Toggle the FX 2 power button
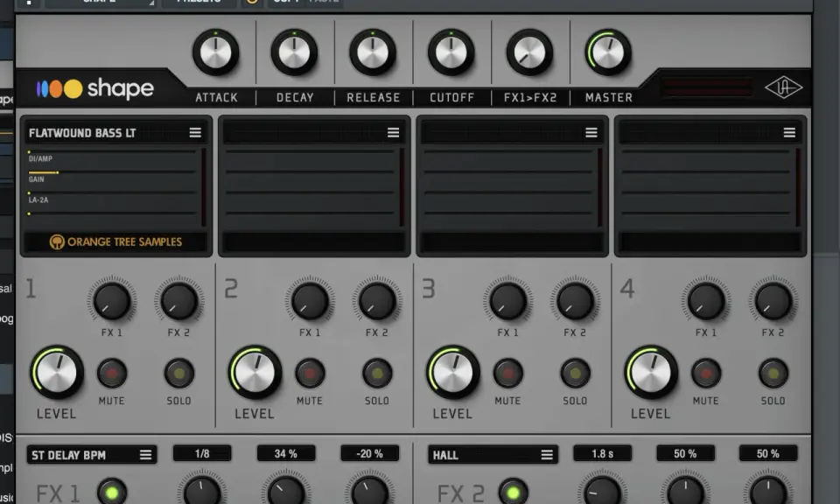Screen dimensions: 840x504 (514, 493)
